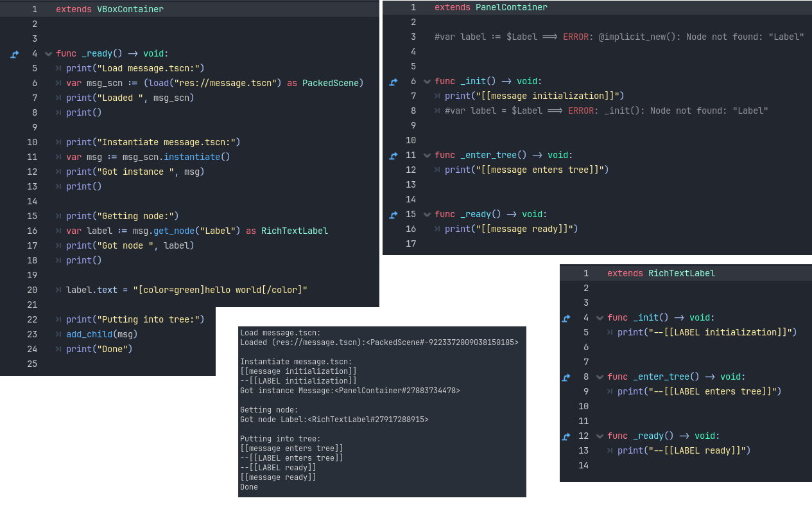The width and height of the screenshot is (812, 514).
Task: Click label.text green hello world assignment
Action: (187, 290)
